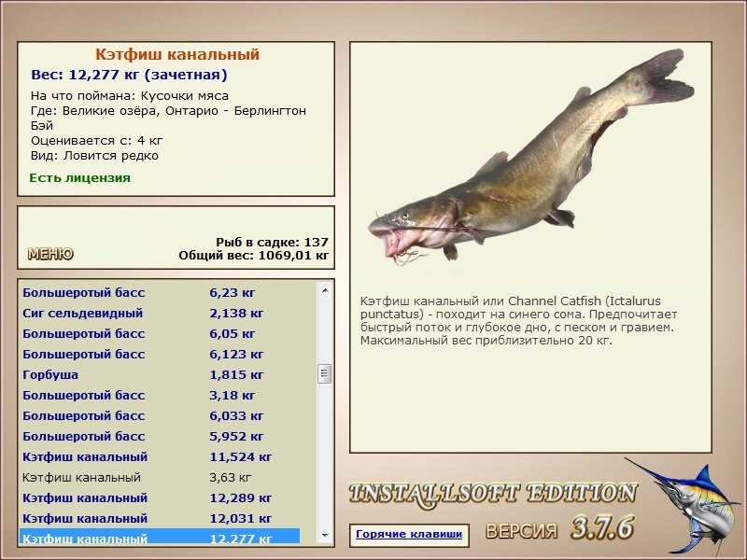Click the fish list scroll-down arrow
This screenshot has width=747, height=560.
[x=325, y=536]
